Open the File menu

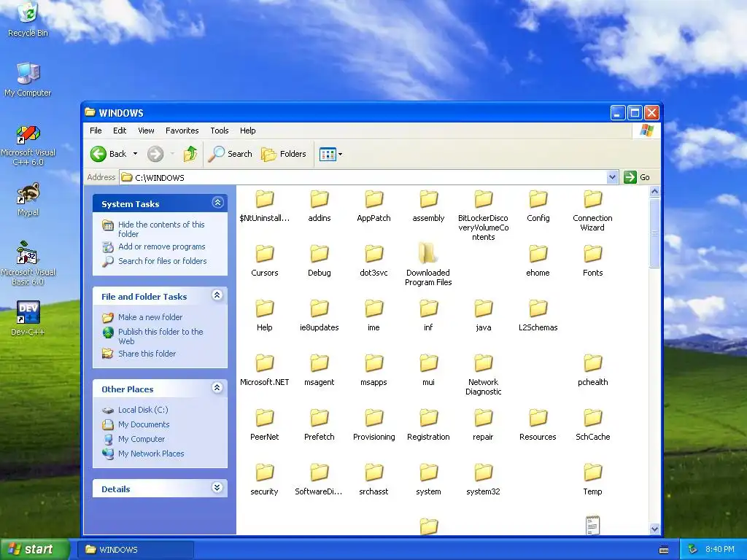coord(96,131)
